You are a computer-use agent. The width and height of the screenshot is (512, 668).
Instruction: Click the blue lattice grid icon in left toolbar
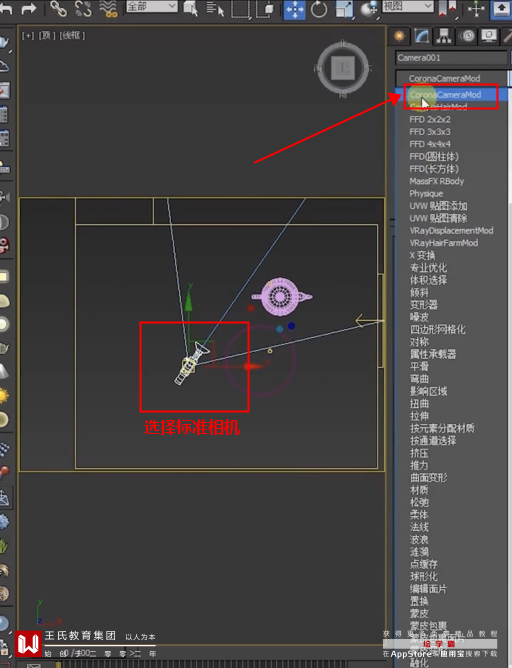pyautogui.click(x=4, y=449)
